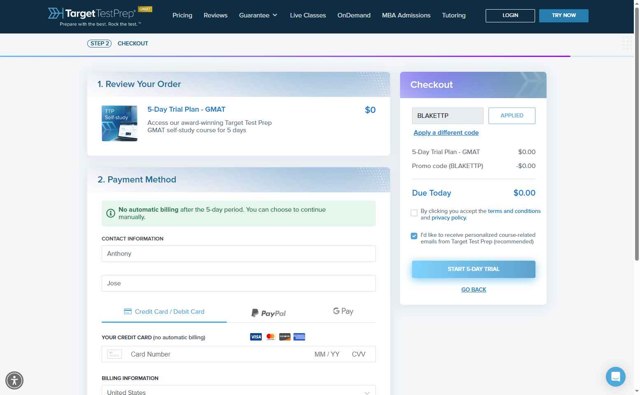Click the Visa card icon
The width and height of the screenshot is (640, 395).
[256, 337]
